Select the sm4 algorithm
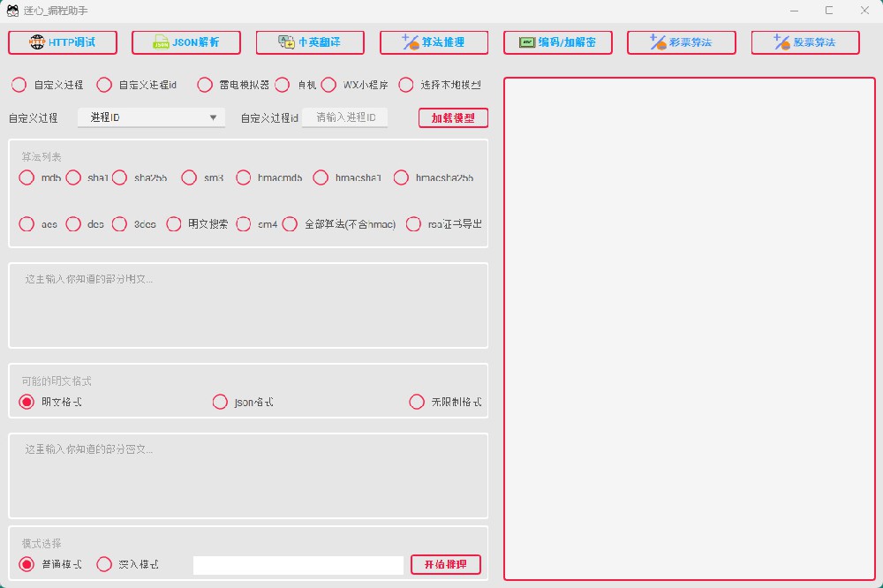This screenshot has height=588, width=883. pyautogui.click(x=244, y=223)
